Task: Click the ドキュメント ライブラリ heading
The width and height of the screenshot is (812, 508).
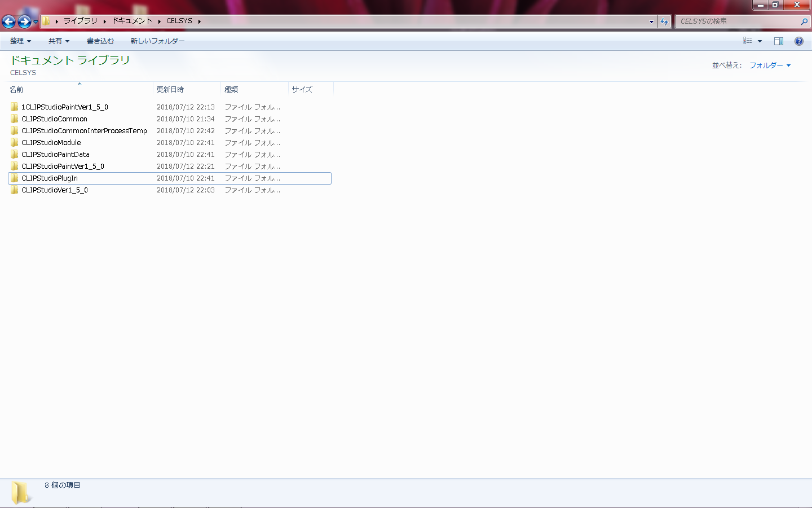Action: pyautogui.click(x=70, y=60)
